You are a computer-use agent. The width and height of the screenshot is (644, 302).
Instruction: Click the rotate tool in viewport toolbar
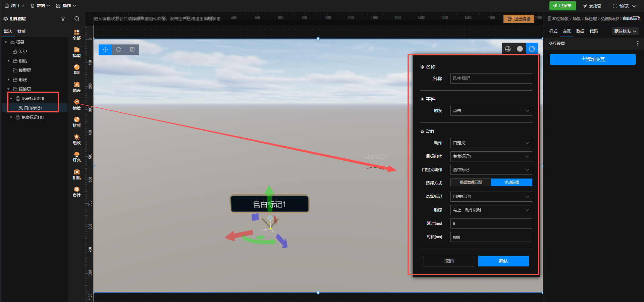[x=119, y=50]
